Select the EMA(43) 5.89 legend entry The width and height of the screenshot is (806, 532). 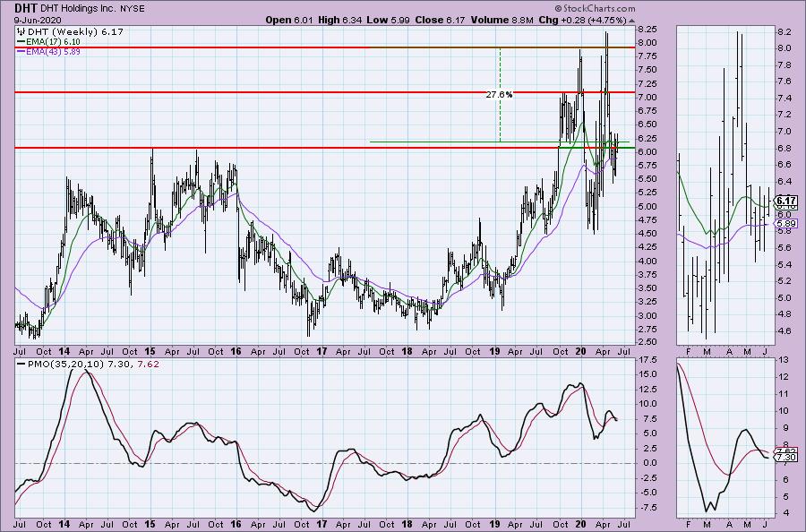pyautogui.click(x=55, y=51)
